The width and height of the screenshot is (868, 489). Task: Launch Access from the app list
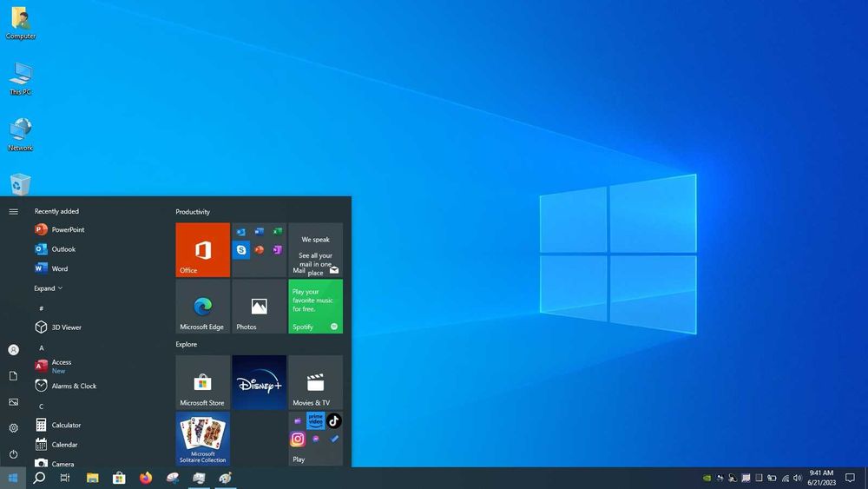[x=53, y=366]
